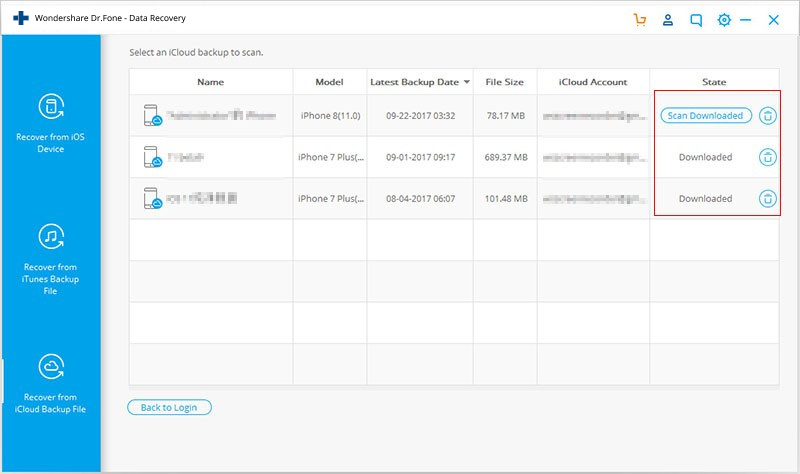Sort by Latest Backup Date arrow
The height and width of the screenshot is (474, 800).
coord(466,82)
